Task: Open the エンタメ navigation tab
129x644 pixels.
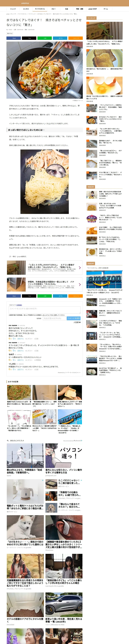Action: 26,9
